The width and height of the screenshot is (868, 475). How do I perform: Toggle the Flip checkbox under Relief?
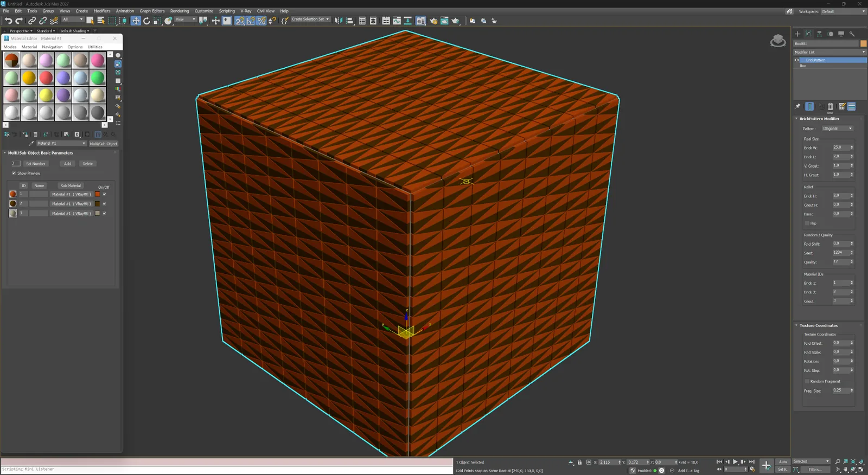point(807,223)
